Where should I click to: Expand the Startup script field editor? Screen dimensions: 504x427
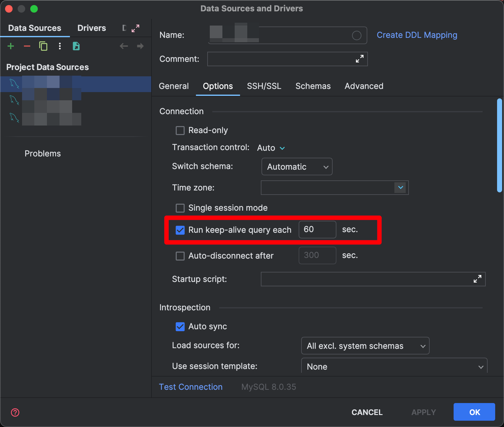point(477,279)
